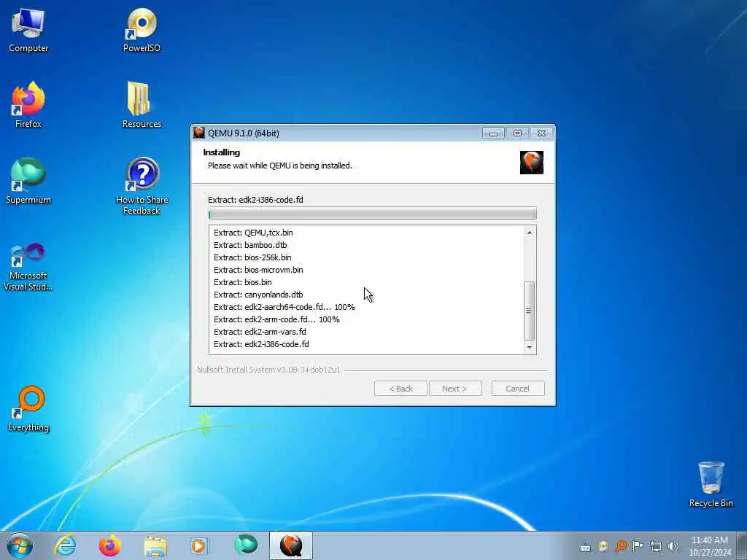Open Windows Media Player taskbar icon
This screenshot has height=560, width=747.
pos(199,545)
